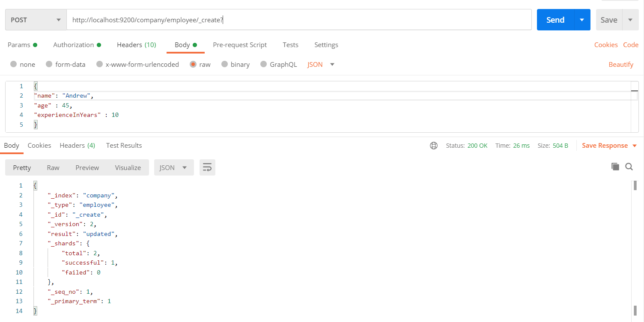Open the POST method dropdown
Image resolution: width=644 pixels, height=322 pixels.
pos(36,20)
